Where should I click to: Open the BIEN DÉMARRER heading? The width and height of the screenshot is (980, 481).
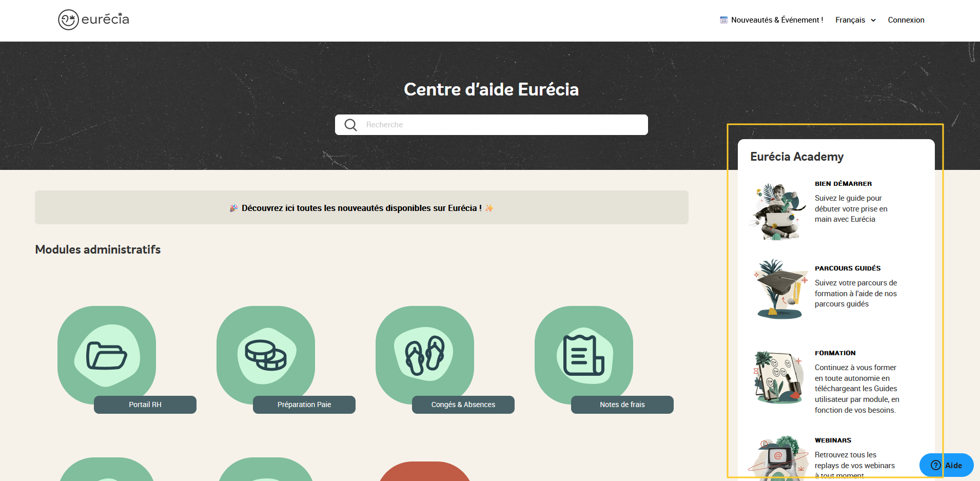843,184
